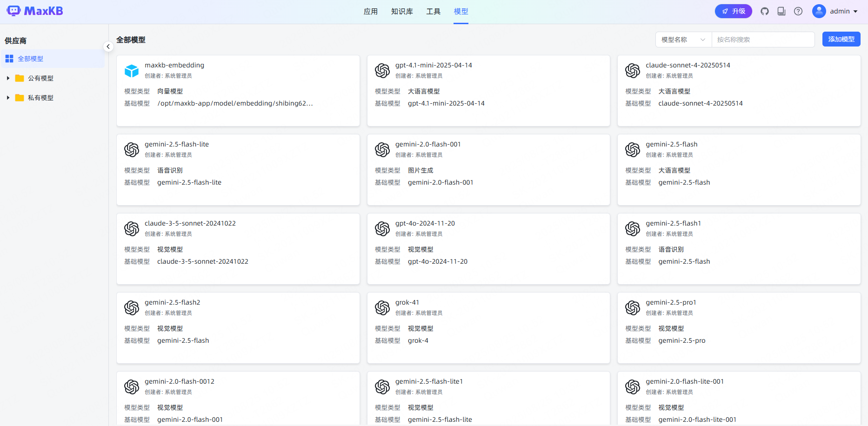
Task: Click the 升级 upgrade button
Action: (733, 11)
